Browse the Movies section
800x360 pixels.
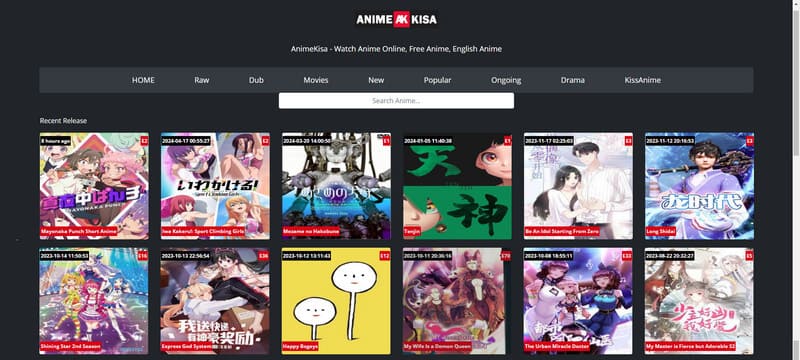(316, 80)
